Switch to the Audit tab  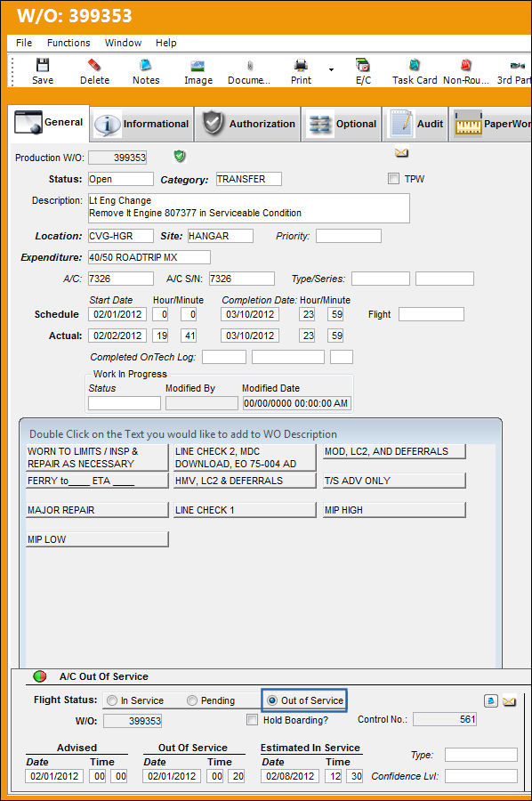[x=415, y=124]
